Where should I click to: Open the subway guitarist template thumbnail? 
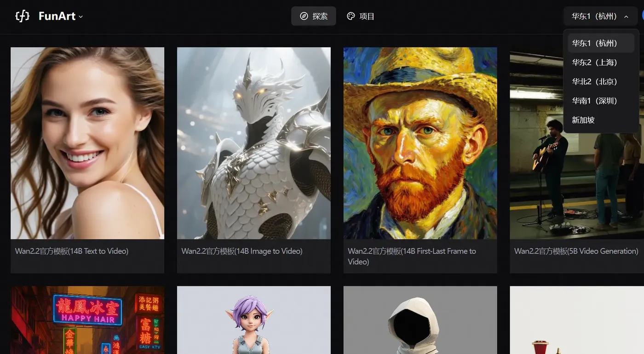577,143
